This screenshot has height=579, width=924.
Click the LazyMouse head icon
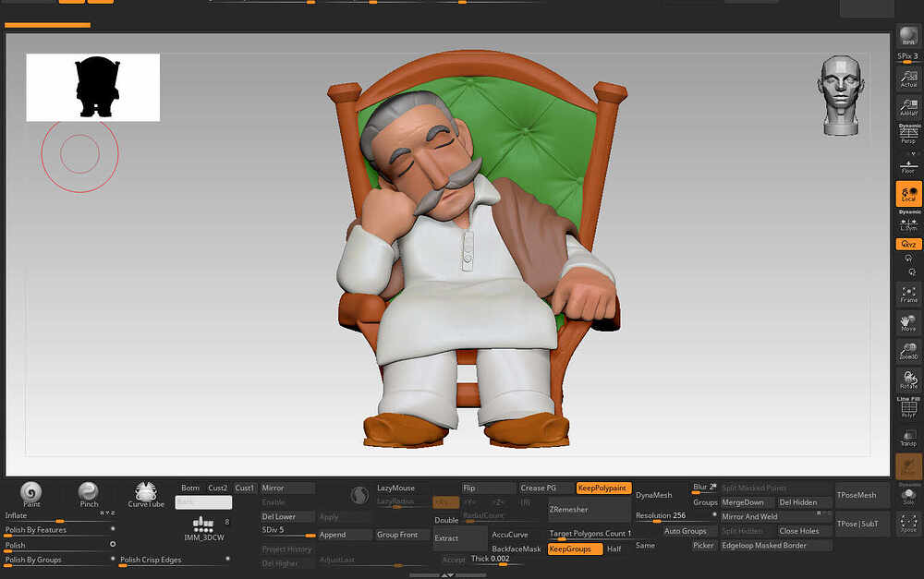tap(359, 495)
